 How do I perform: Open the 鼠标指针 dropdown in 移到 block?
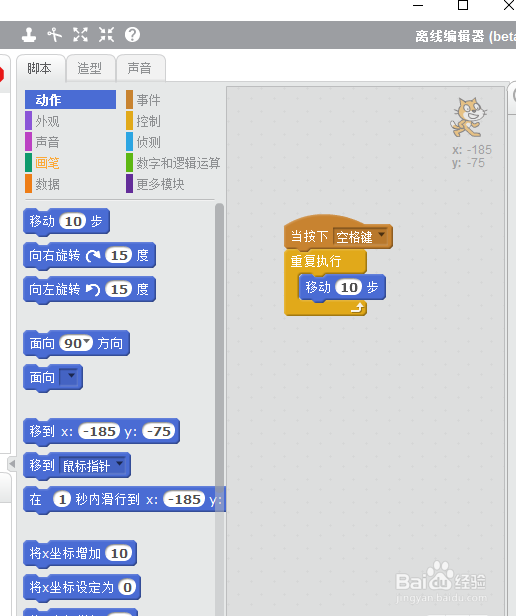pyautogui.click(x=92, y=466)
